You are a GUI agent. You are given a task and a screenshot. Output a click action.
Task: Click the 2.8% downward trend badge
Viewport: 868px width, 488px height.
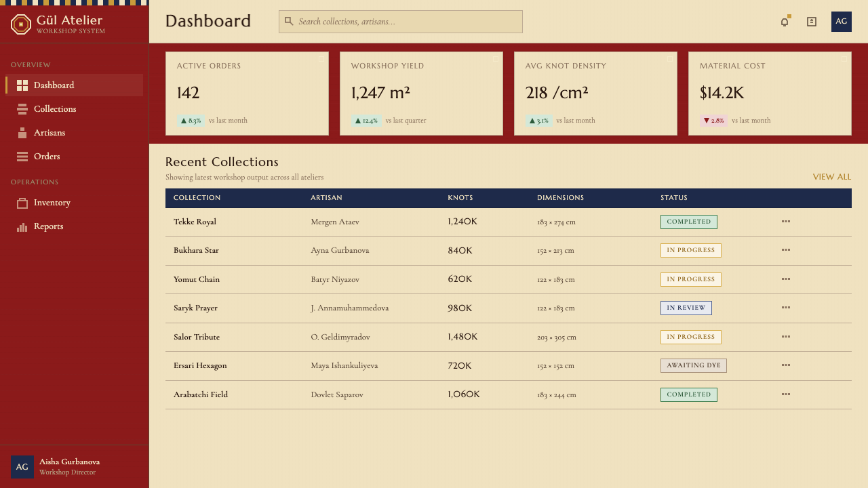tap(713, 121)
